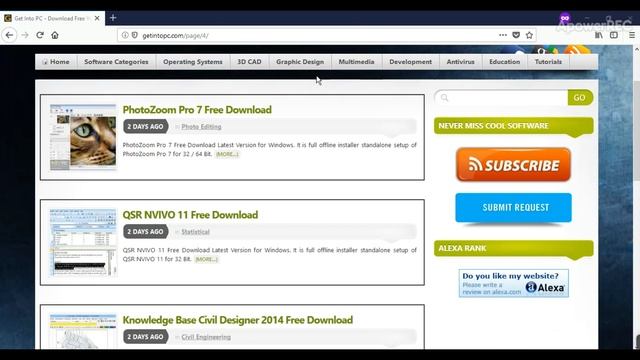Image resolution: width=640 pixels, height=360 pixels.
Task: Select the 3D CAD menu item
Action: pyautogui.click(x=249, y=62)
